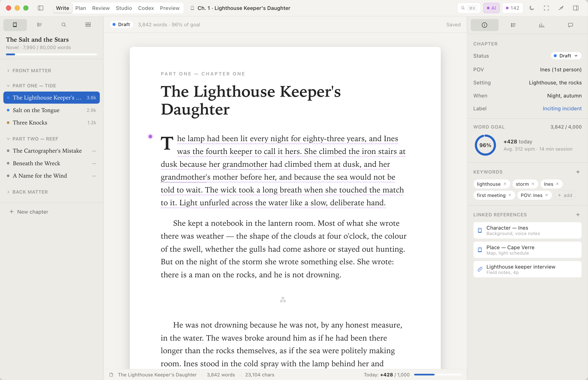Remove the storm keyword
Screen dimensions: 588x380
pyautogui.click(x=533, y=184)
